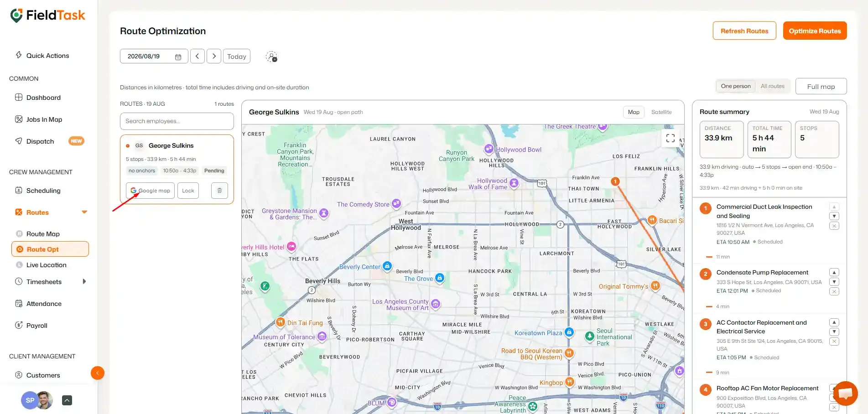Open the Full map view
This screenshot has height=414, width=868.
click(821, 86)
